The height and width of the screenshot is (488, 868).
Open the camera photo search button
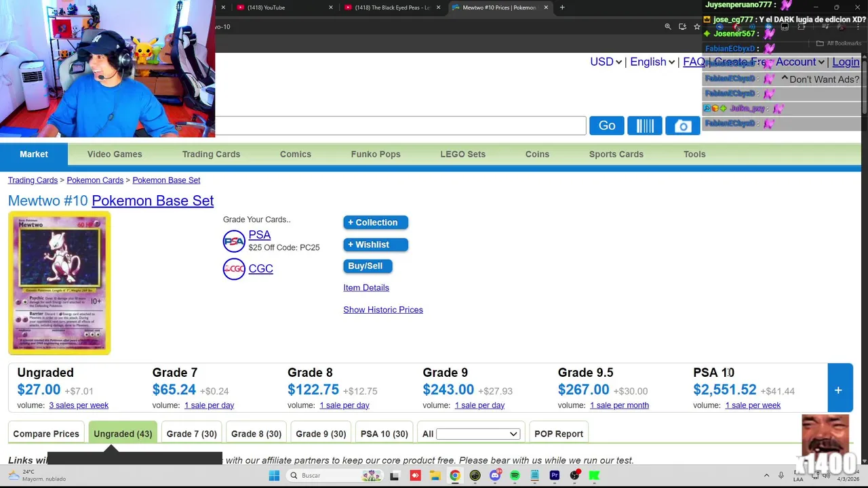[x=683, y=125]
